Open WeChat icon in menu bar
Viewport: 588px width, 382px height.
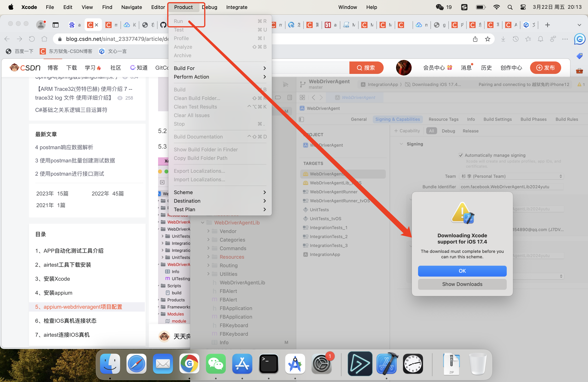click(439, 7)
